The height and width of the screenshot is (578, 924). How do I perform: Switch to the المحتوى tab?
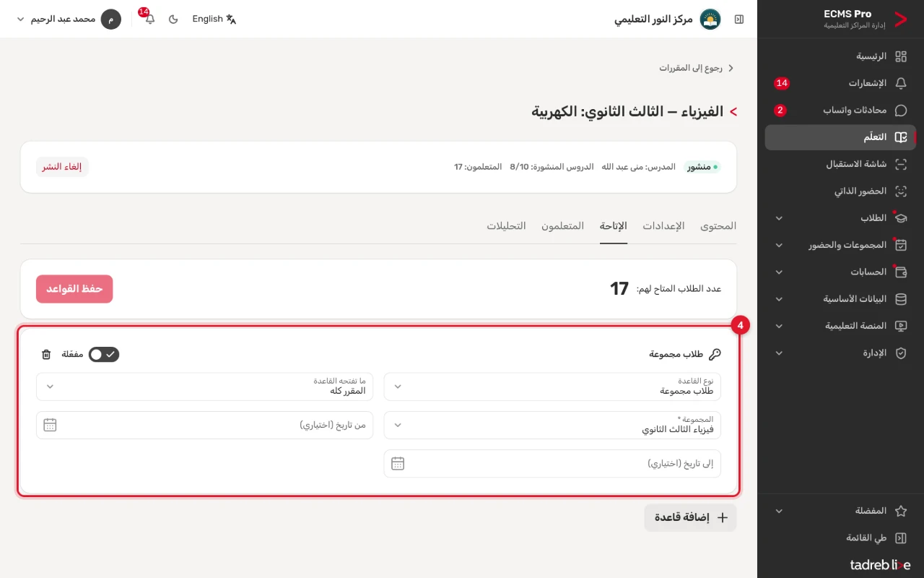[x=718, y=226]
